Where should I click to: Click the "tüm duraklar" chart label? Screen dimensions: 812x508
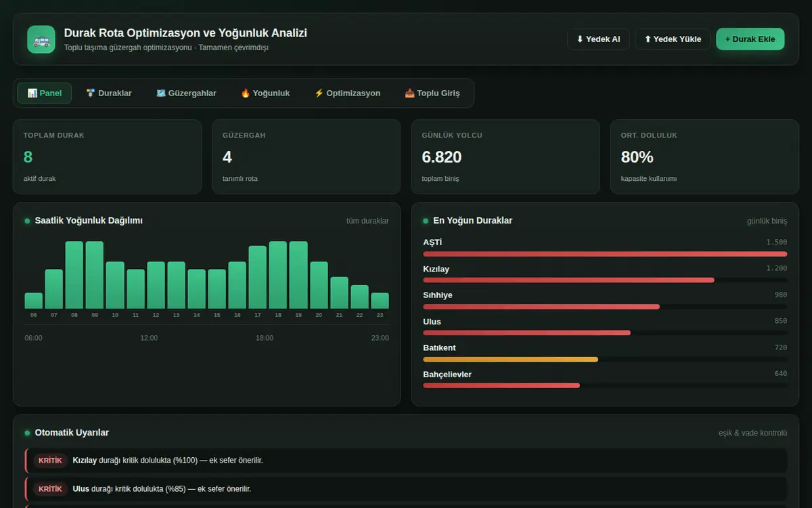(x=367, y=221)
